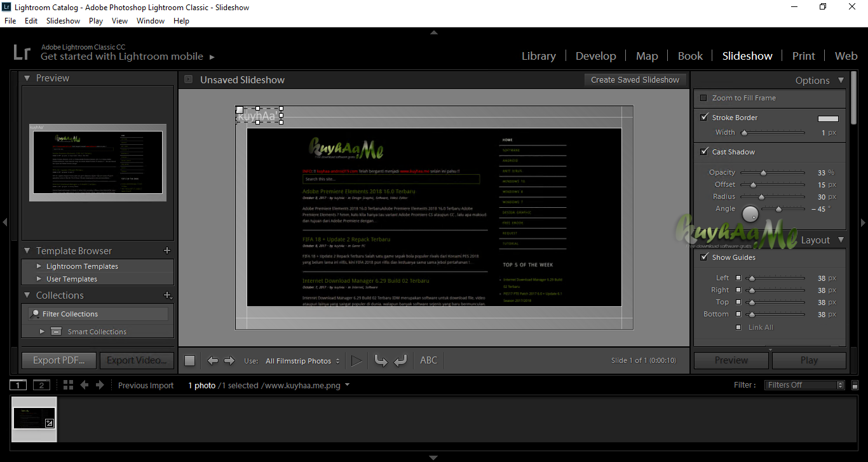Image resolution: width=868 pixels, height=462 pixels.
Task: Click the Export PDF button
Action: point(59,360)
